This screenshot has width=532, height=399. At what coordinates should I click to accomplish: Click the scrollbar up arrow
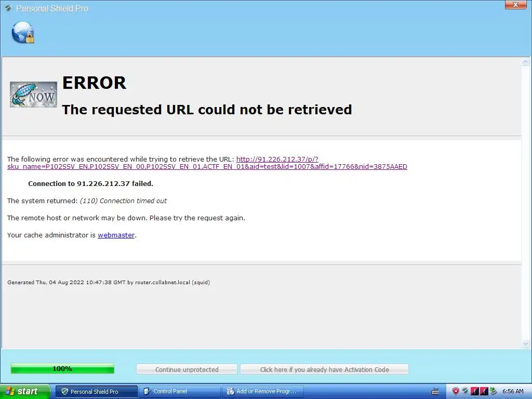pyautogui.click(x=526, y=62)
